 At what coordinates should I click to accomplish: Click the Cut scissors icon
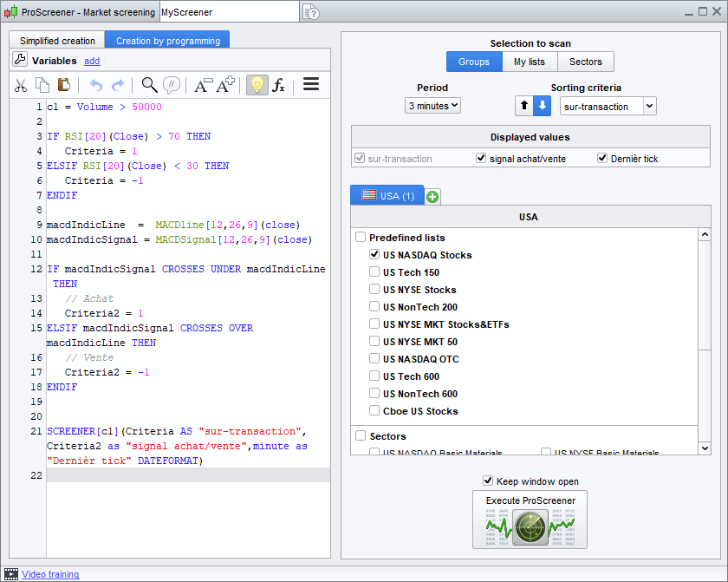tap(22, 85)
